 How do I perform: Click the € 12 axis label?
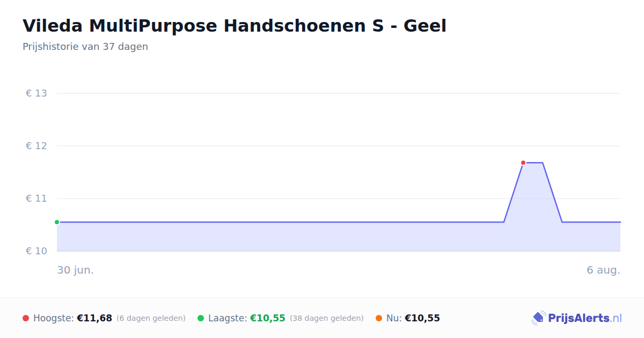pyautogui.click(x=36, y=146)
